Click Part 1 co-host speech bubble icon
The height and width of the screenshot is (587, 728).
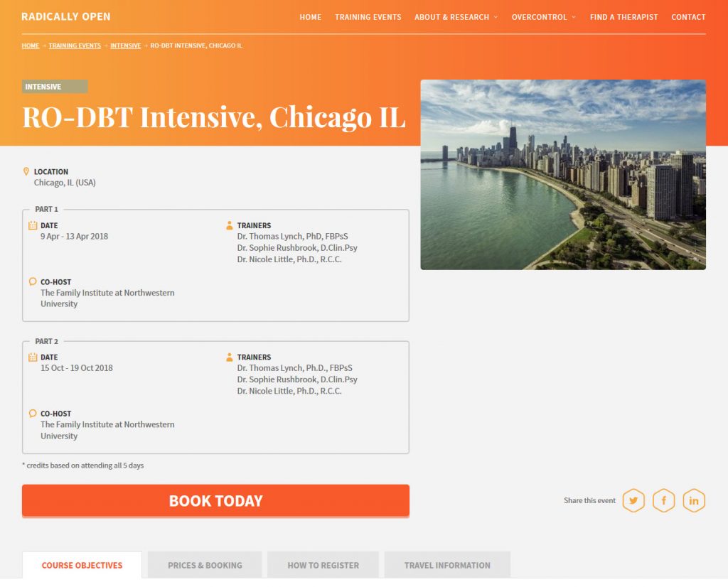pos(33,281)
